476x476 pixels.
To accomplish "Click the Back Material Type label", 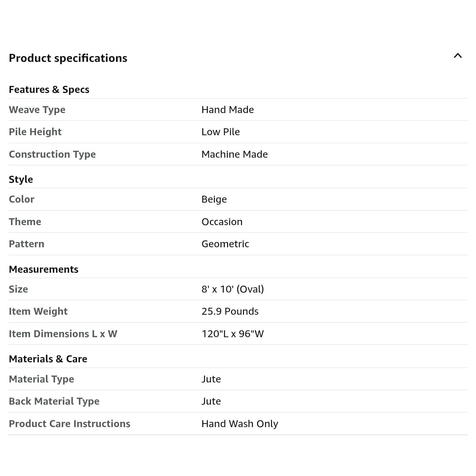I will point(54,401).
